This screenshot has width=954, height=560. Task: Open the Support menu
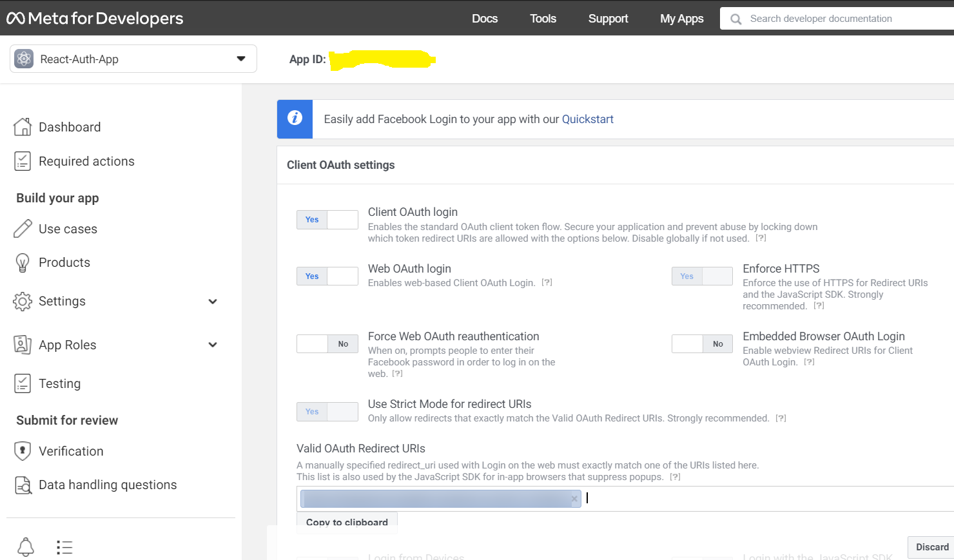[x=608, y=19]
